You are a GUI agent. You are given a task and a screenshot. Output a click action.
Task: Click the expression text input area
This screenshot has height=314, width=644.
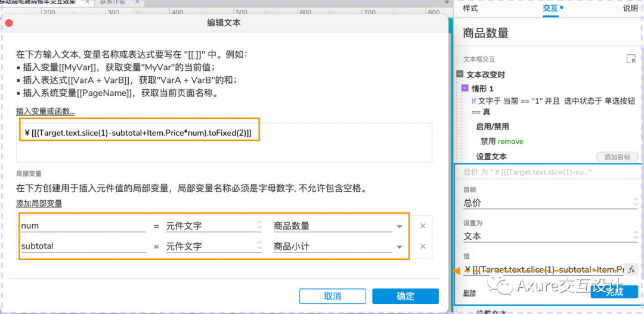tap(224, 142)
